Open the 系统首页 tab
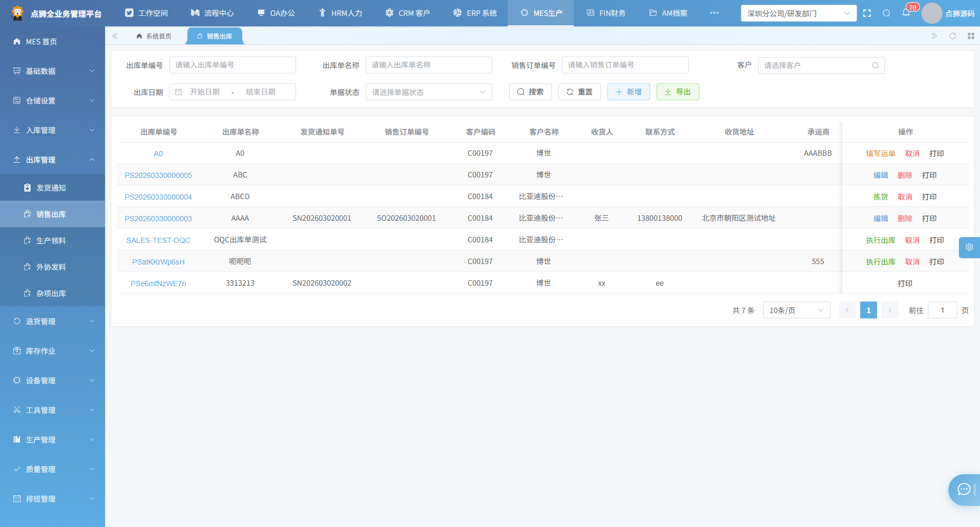This screenshot has width=980, height=527. 154,36
